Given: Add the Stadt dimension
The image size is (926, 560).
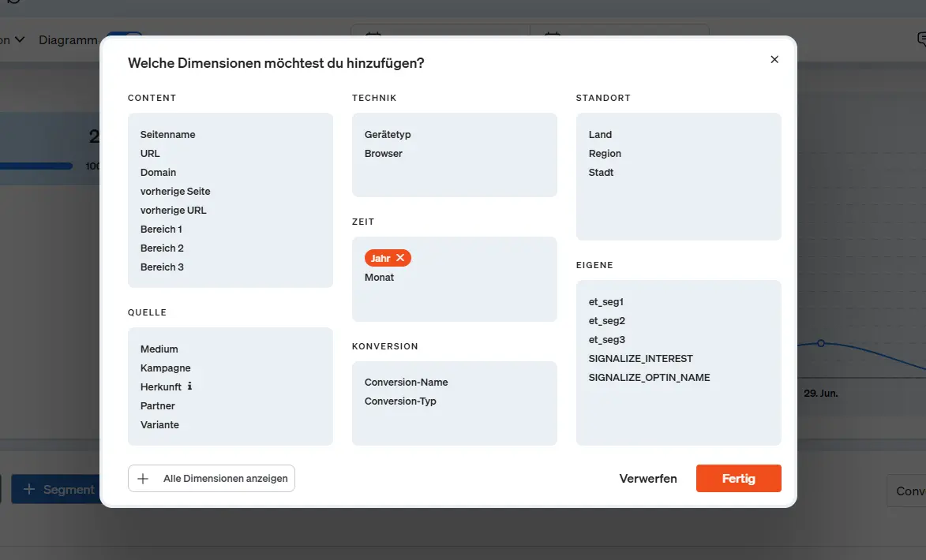Looking at the screenshot, I should pos(601,172).
